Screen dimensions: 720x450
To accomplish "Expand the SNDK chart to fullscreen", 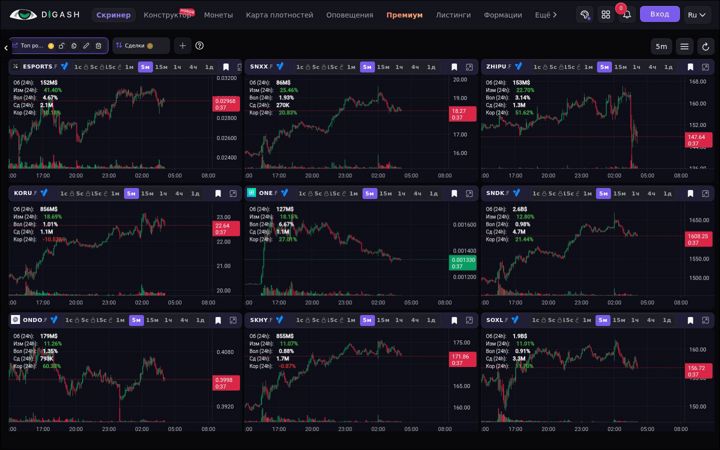I will pyautogui.click(x=705, y=194).
